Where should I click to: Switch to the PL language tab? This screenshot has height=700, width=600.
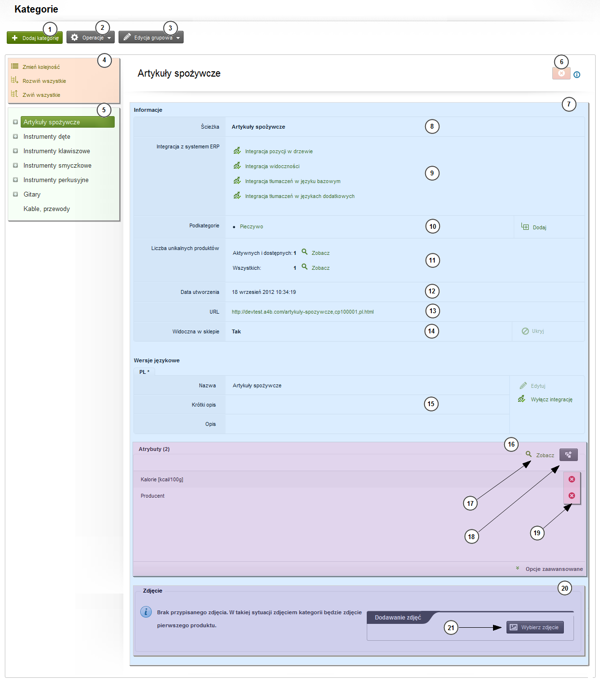point(144,372)
